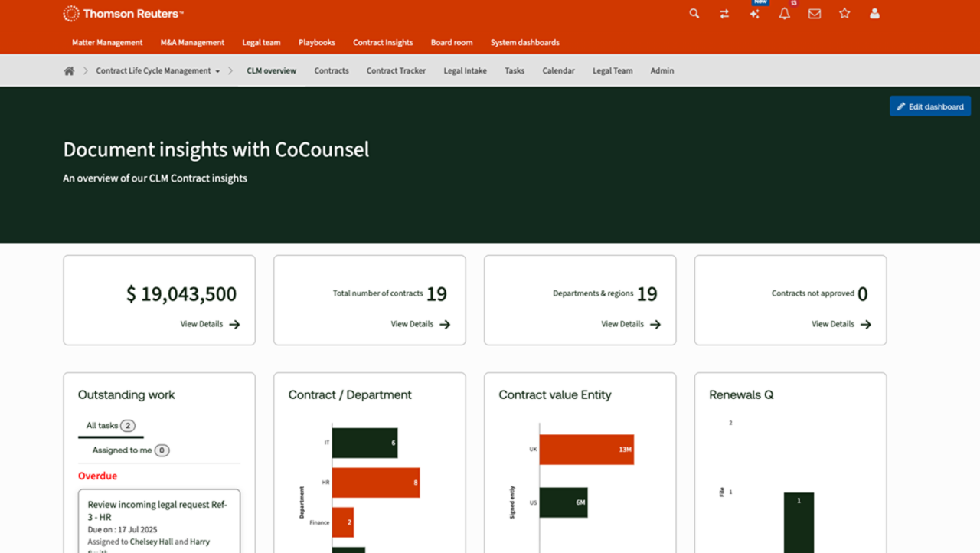Open the mail envelope icon
The height and width of the screenshot is (553, 980).
(815, 14)
